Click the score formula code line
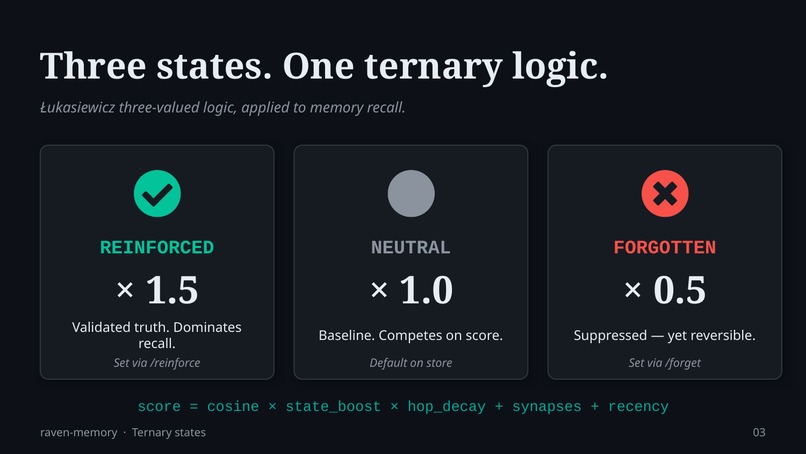The image size is (806, 454). [403, 406]
